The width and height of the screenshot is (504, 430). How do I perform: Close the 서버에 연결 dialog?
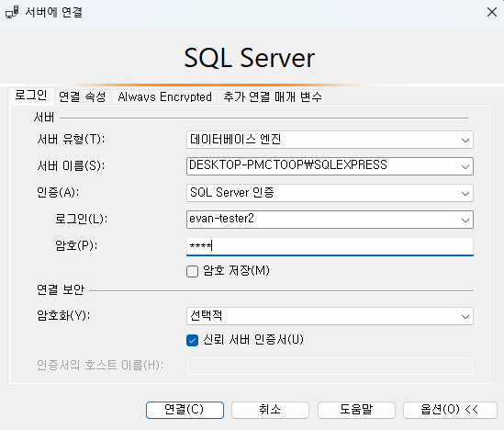coord(492,12)
